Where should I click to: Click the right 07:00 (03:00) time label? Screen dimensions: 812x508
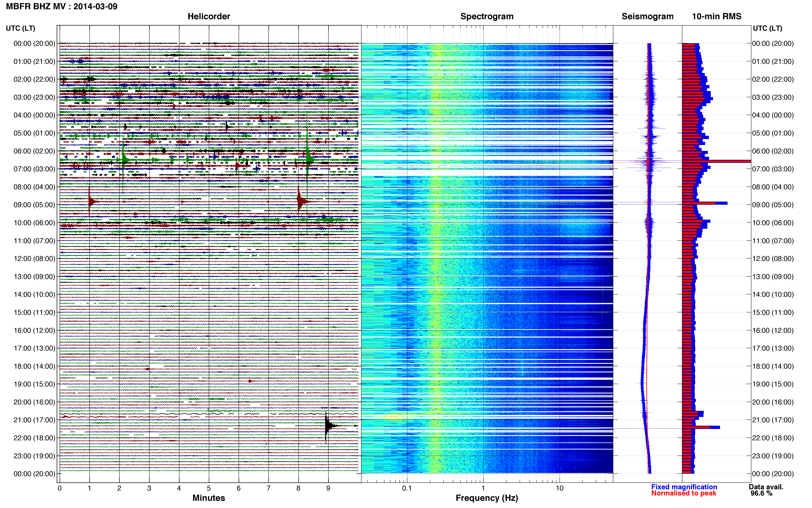[773, 169]
